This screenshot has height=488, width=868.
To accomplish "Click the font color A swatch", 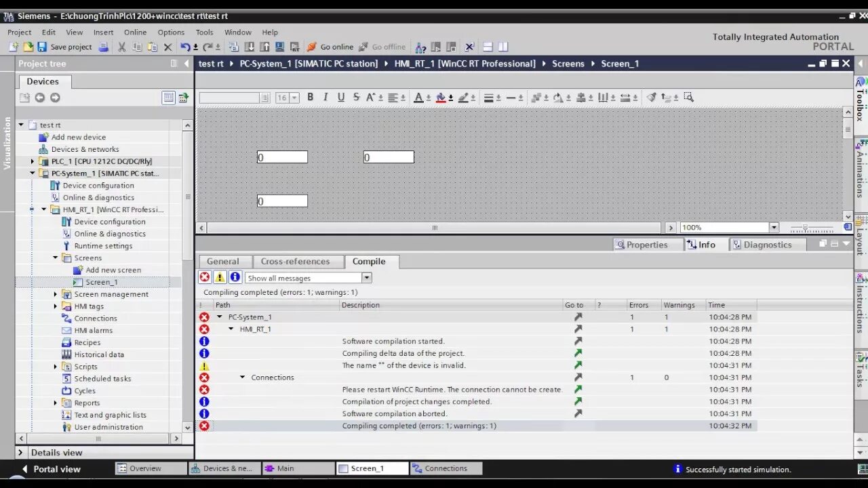I will coord(418,98).
